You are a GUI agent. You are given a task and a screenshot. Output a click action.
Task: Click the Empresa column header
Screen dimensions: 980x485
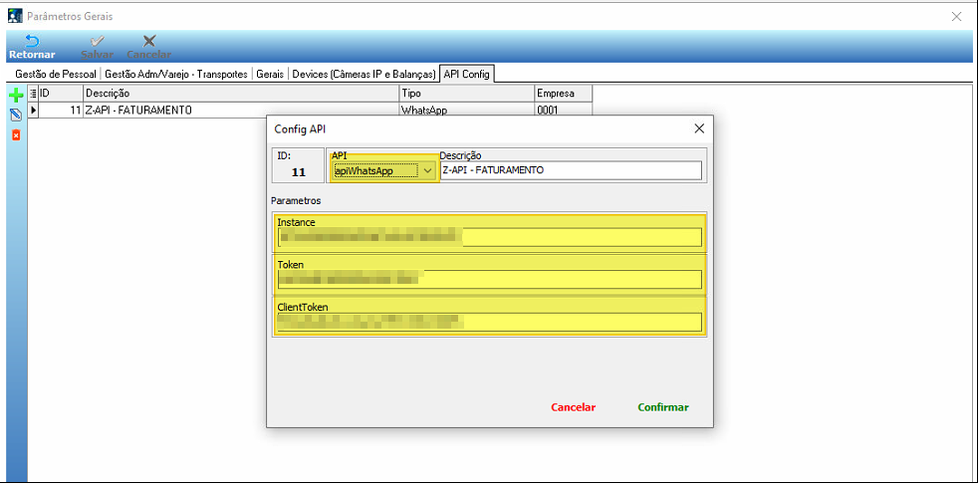click(563, 94)
